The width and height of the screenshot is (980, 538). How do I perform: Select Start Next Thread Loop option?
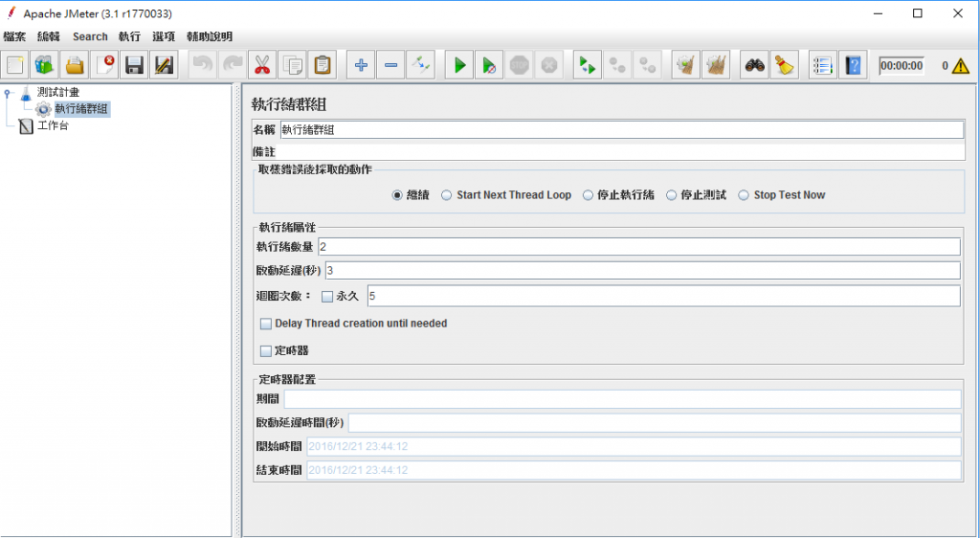coord(446,195)
